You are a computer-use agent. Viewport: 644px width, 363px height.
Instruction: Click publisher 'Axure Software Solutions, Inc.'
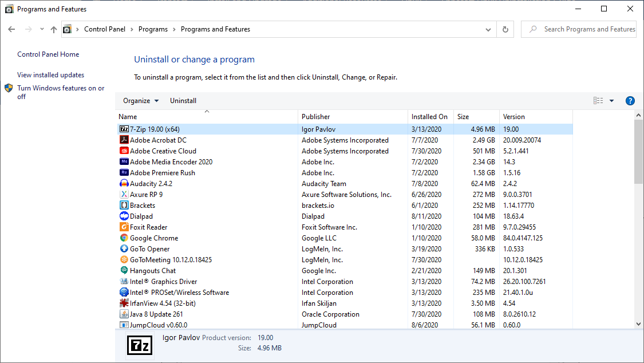click(346, 194)
